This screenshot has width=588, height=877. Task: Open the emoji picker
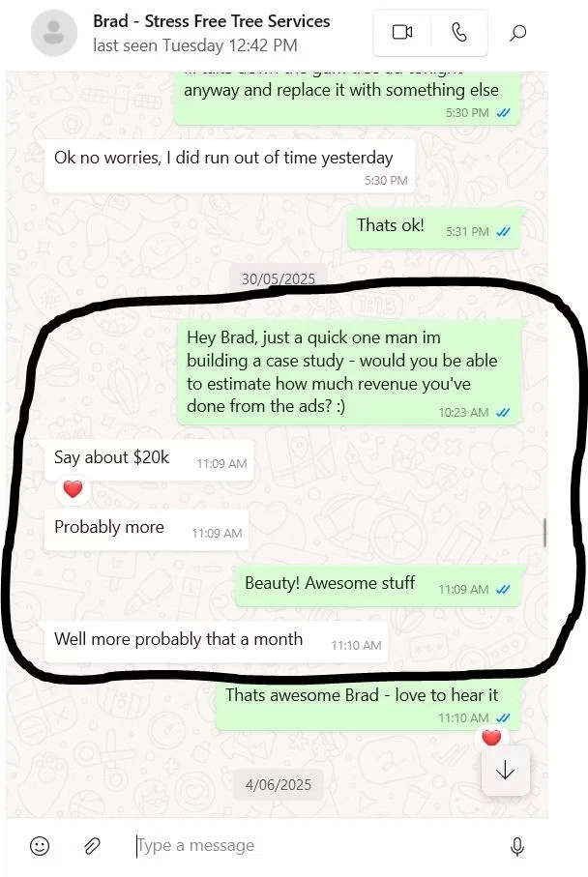(40, 846)
